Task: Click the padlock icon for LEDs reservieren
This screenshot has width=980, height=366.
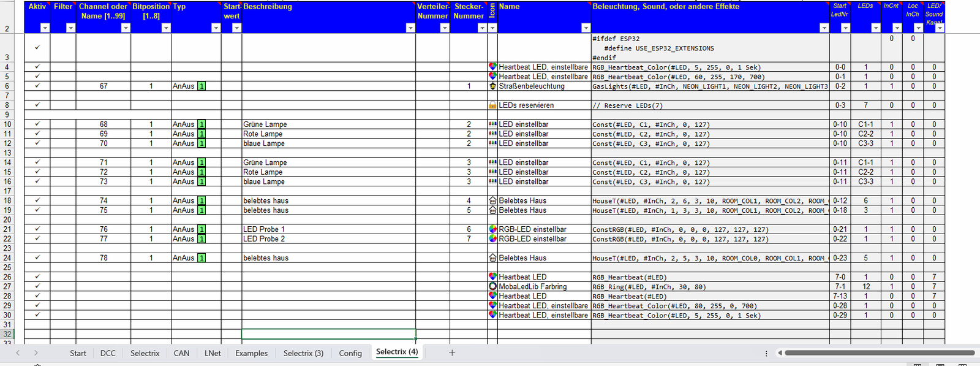Action: [492, 105]
